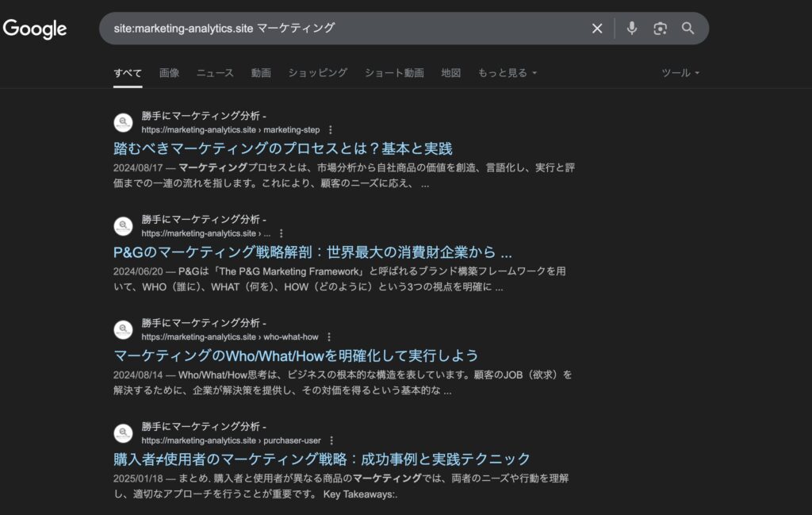Screen dimensions: 812x515
Task: Open result P&Gのマーケティング戦略解剖
Action: click(312, 252)
